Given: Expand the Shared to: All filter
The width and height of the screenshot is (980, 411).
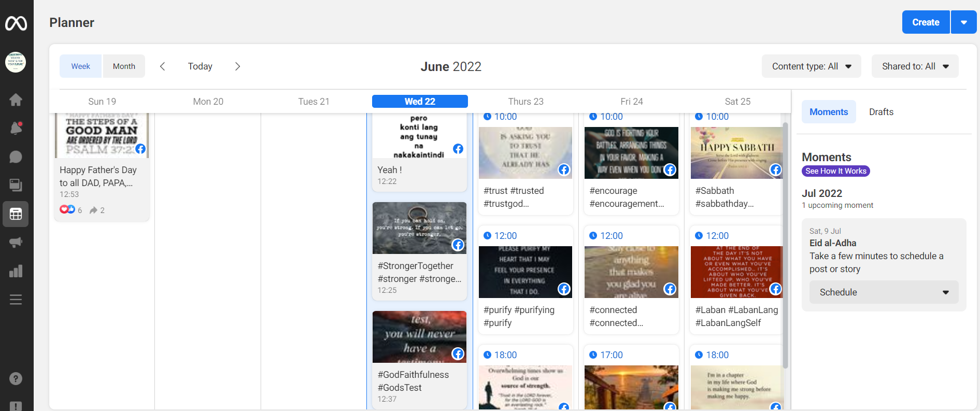Looking at the screenshot, I should click(915, 66).
